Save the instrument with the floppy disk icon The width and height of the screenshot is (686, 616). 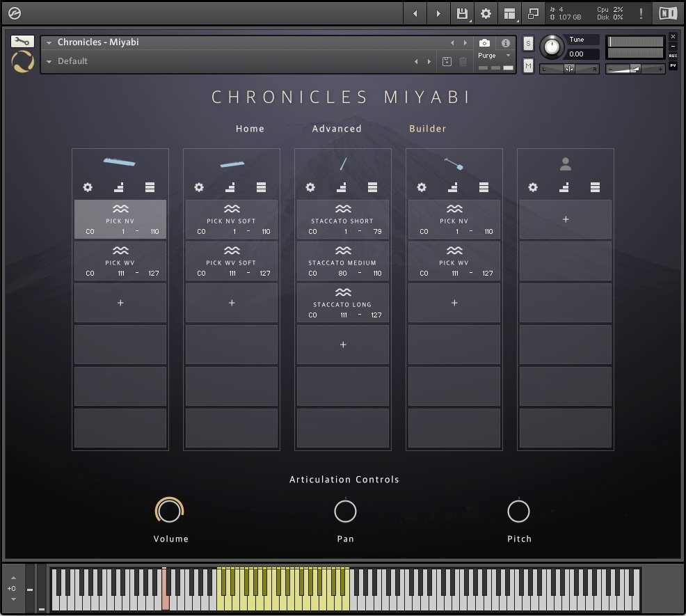462,13
